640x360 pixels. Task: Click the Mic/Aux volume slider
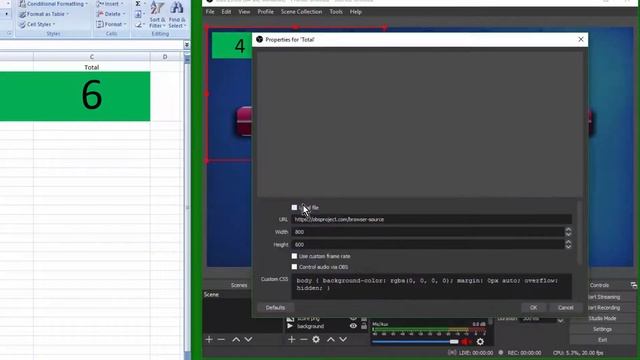[415, 342]
